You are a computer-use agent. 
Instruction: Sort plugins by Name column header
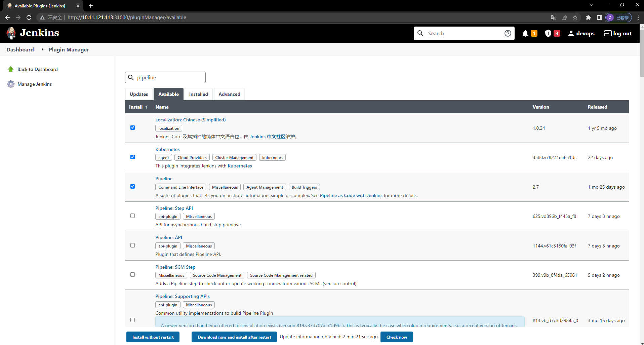(x=162, y=107)
